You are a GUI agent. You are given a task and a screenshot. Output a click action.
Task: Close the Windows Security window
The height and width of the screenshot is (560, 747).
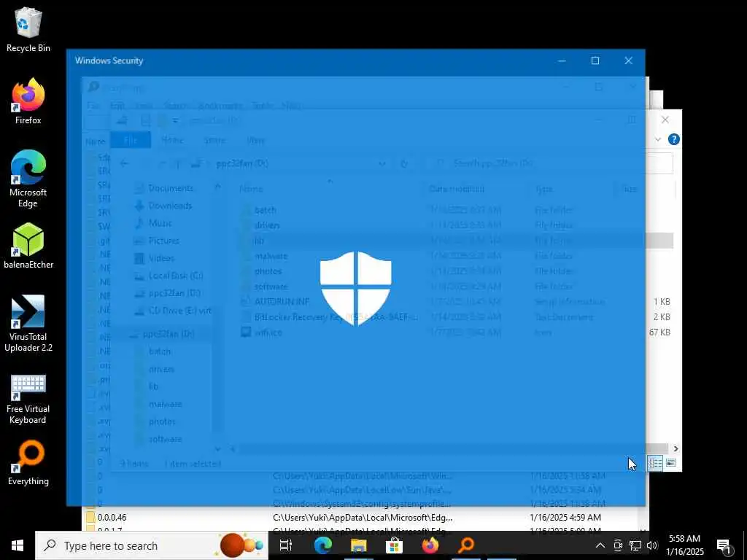pos(628,61)
